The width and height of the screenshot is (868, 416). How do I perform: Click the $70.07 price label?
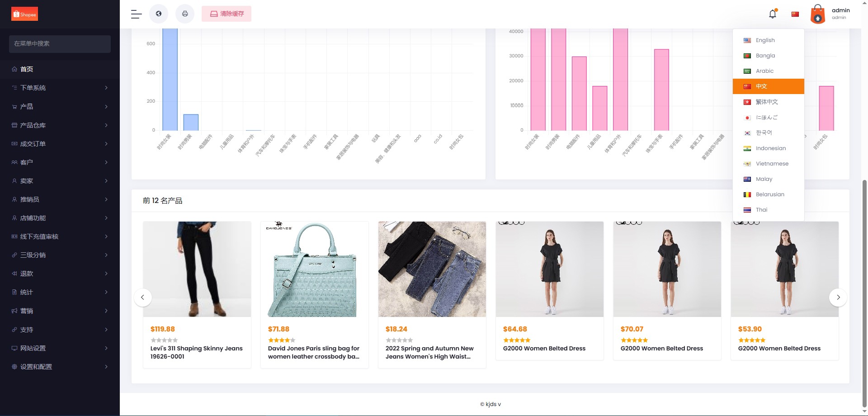tap(632, 329)
